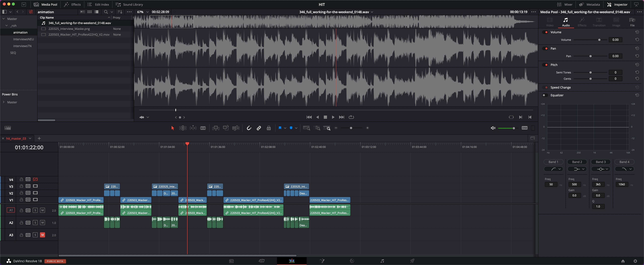Toggle timeline Snapping magnet icon
The image size is (644, 265).
(249, 128)
